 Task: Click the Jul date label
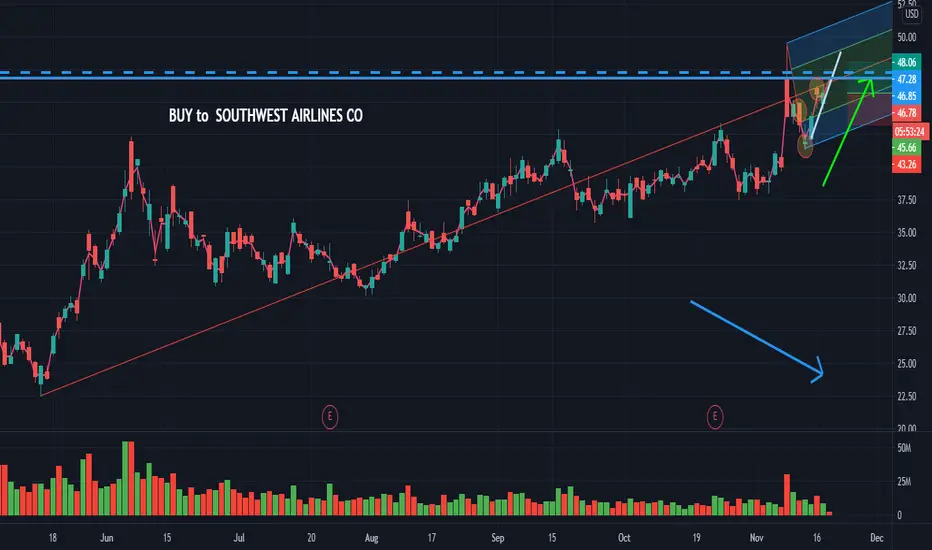[239, 538]
